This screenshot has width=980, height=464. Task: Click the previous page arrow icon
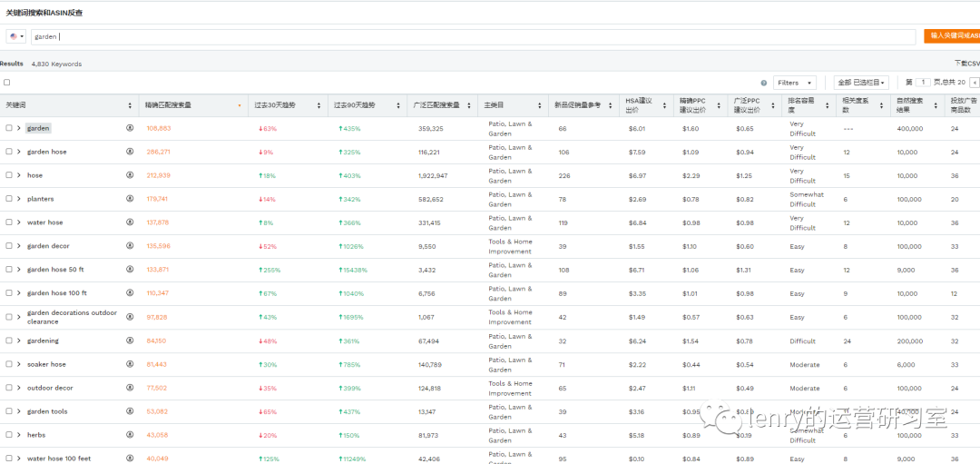click(x=975, y=83)
